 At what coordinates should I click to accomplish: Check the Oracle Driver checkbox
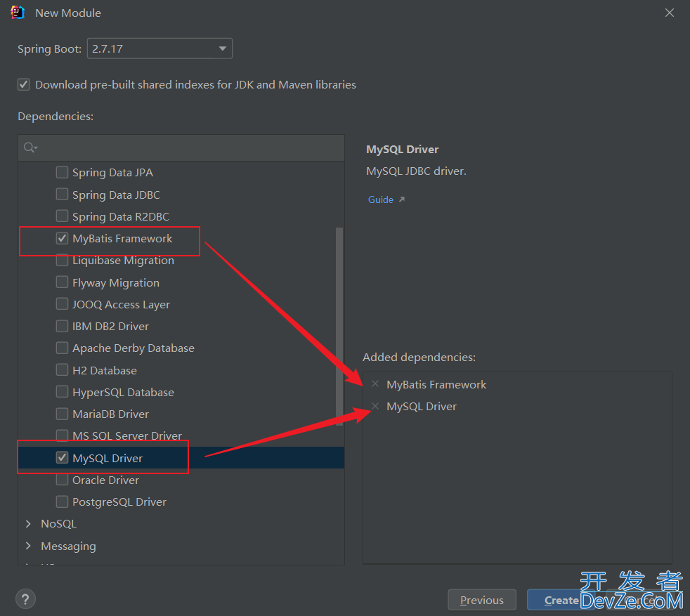pyautogui.click(x=62, y=480)
